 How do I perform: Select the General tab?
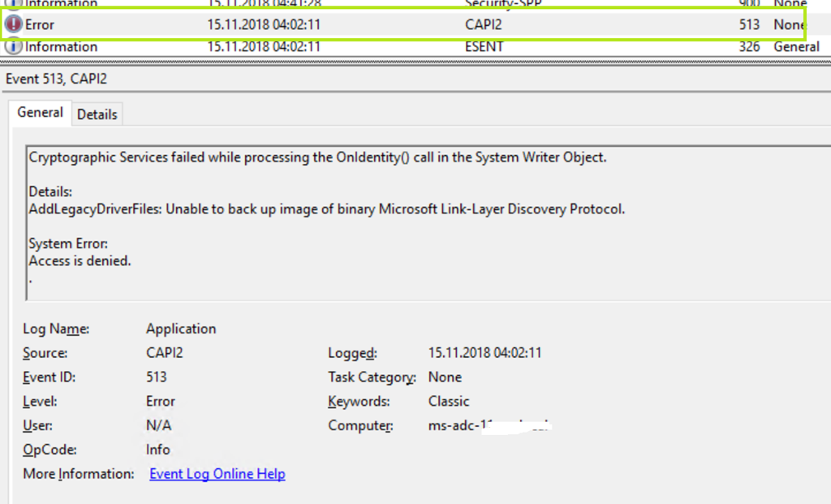pyautogui.click(x=40, y=113)
